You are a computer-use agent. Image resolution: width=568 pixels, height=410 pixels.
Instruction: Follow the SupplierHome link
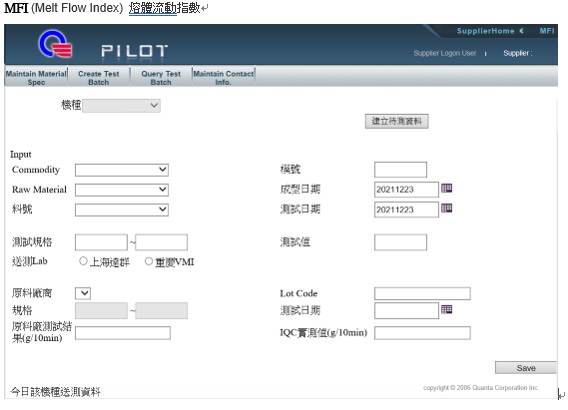coord(485,31)
